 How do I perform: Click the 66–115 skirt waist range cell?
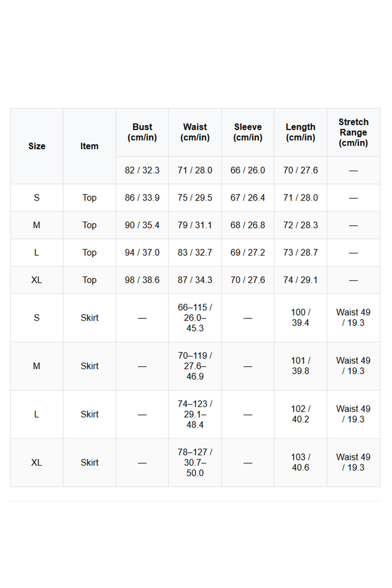tap(195, 318)
